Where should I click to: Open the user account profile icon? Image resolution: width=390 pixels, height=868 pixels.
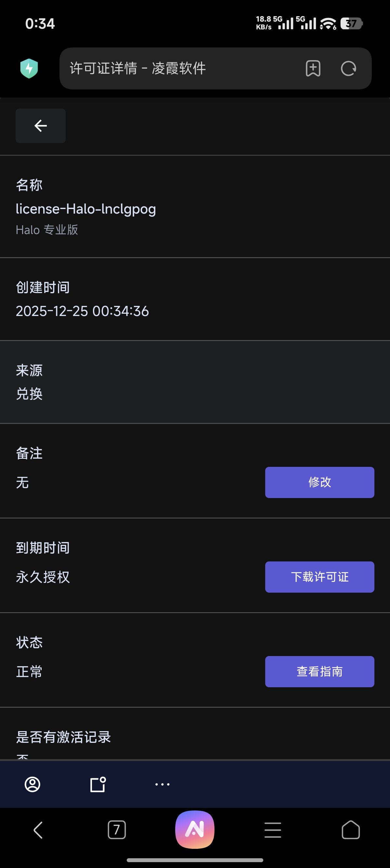point(32,784)
